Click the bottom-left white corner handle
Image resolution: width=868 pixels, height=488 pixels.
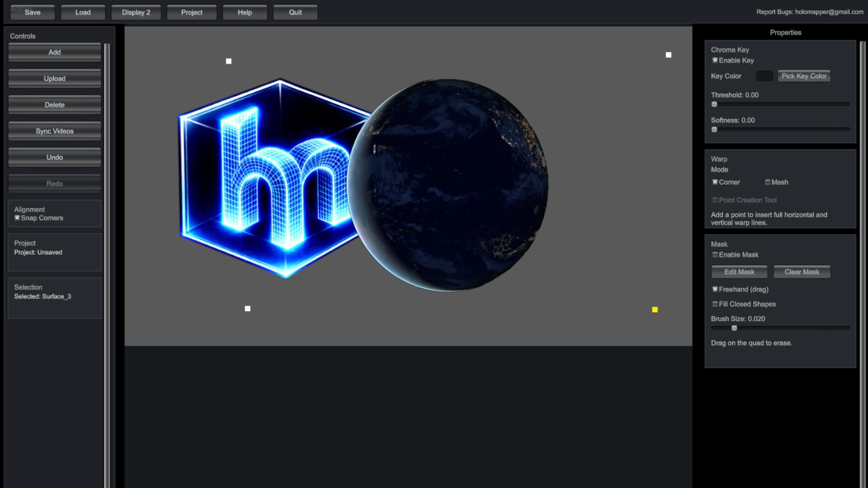coord(248,309)
